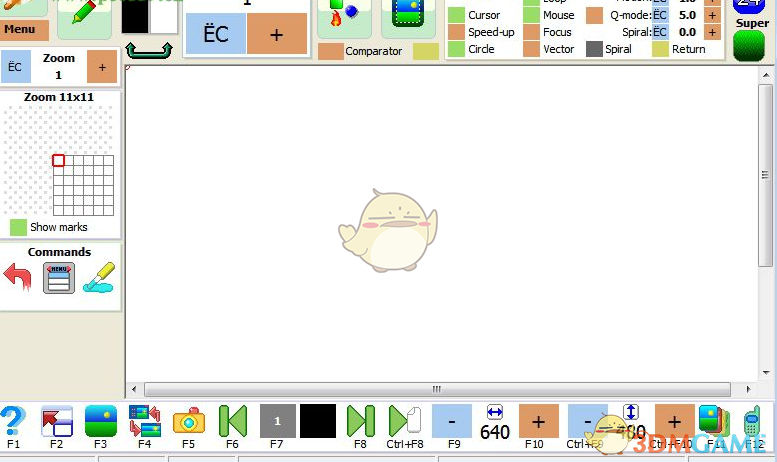Image resolution: width=777 pixels, height=462 pixels.
Task: Decrease Q-mode value with ËC button
Action: tap(660, 15)
